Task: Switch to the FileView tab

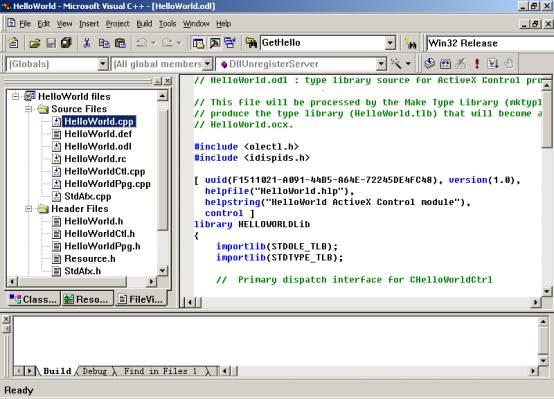Action: [x=141, y=299]
